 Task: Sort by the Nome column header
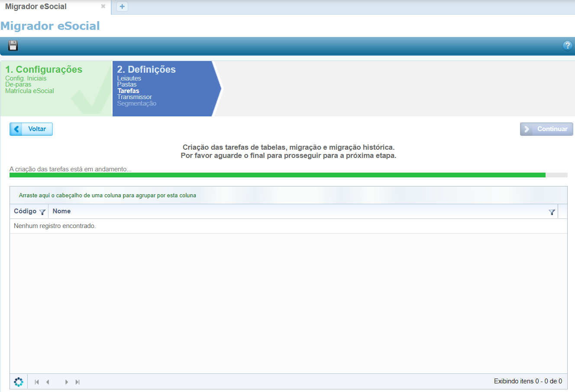(61, 211)
